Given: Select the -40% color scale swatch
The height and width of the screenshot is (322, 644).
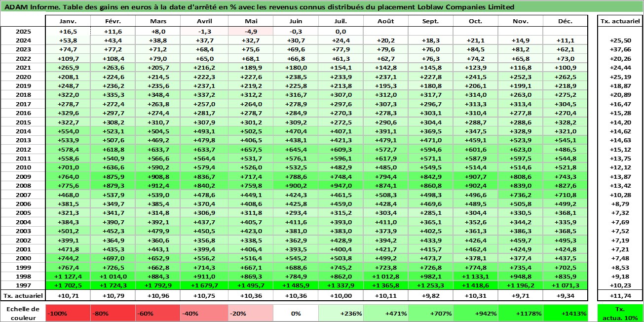Looking at the screenshot, I should pos(203,313).
